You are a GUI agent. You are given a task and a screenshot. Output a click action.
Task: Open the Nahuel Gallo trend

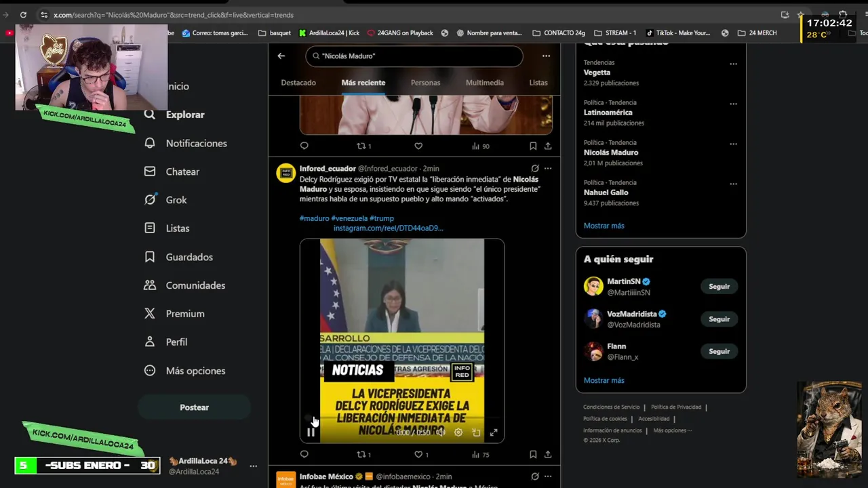(606, 192)
